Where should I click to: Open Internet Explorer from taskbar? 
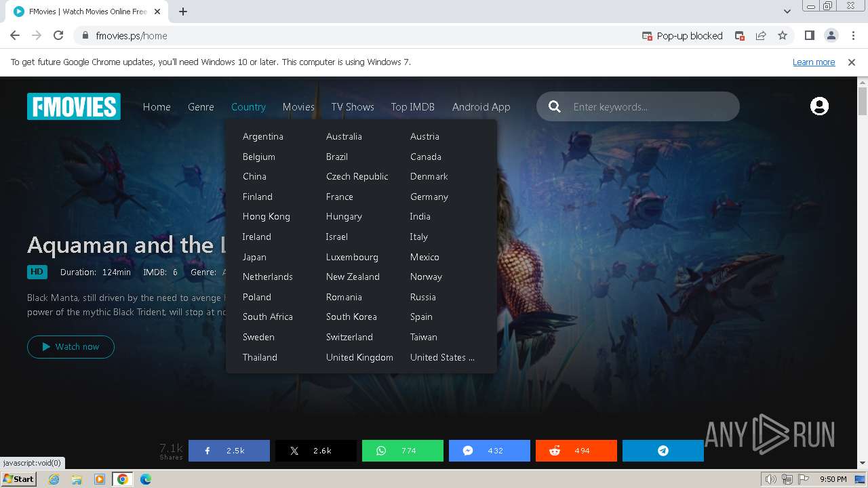54,479
